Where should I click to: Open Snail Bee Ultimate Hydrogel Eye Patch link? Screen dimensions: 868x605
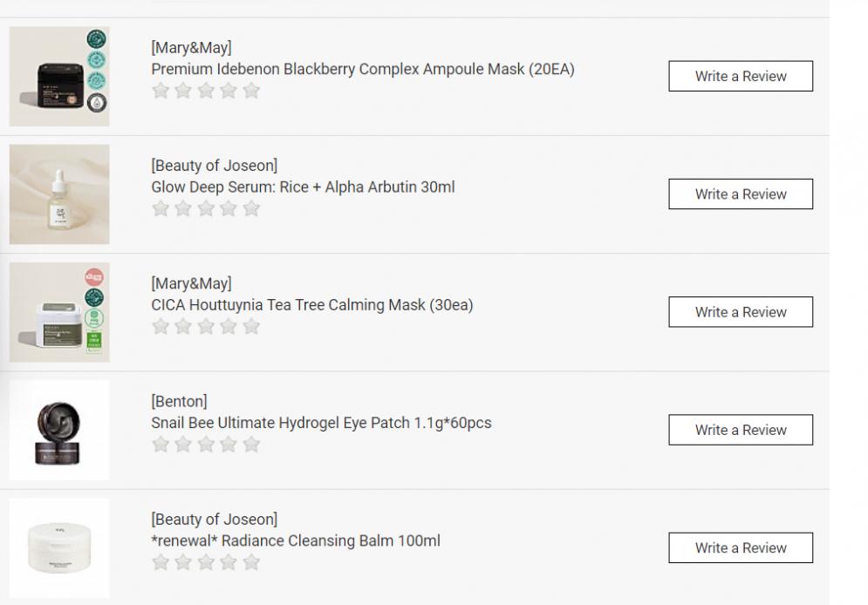[321, 423]
